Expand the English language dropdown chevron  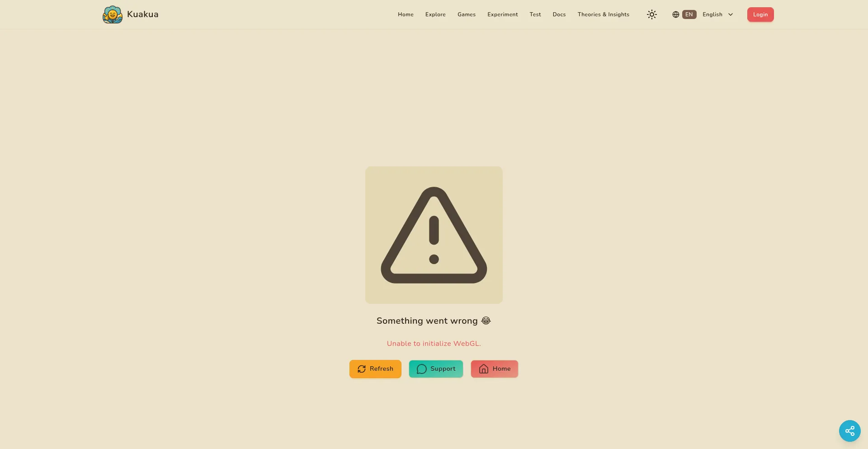click(x=731, y=14)
